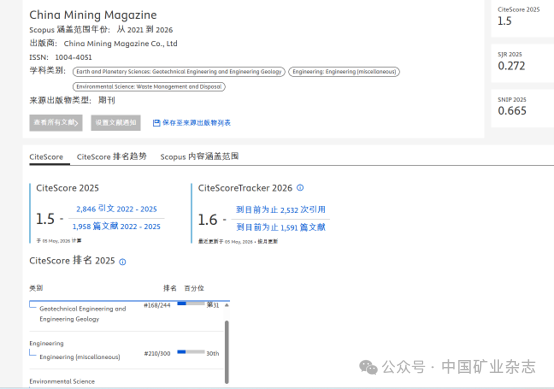Click the SNIP 2025 0.665 metric card
Image resolution: width=554 pixels, height=389 pixels.
(x=522, y=108)
